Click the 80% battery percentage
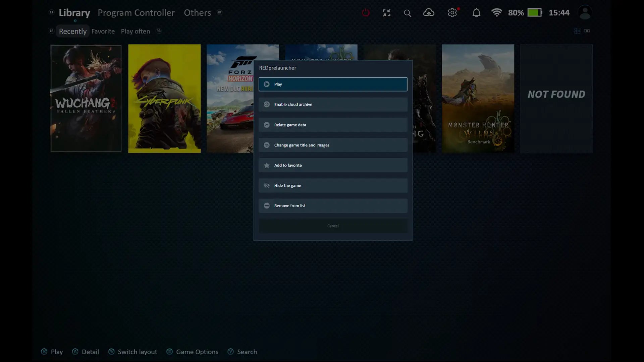644x362 pixels. point(516,13)
